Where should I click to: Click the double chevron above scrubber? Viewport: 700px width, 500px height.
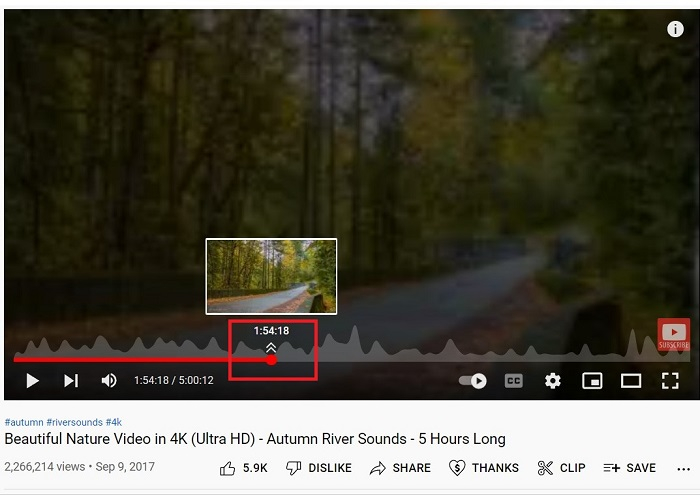[271, 347]
